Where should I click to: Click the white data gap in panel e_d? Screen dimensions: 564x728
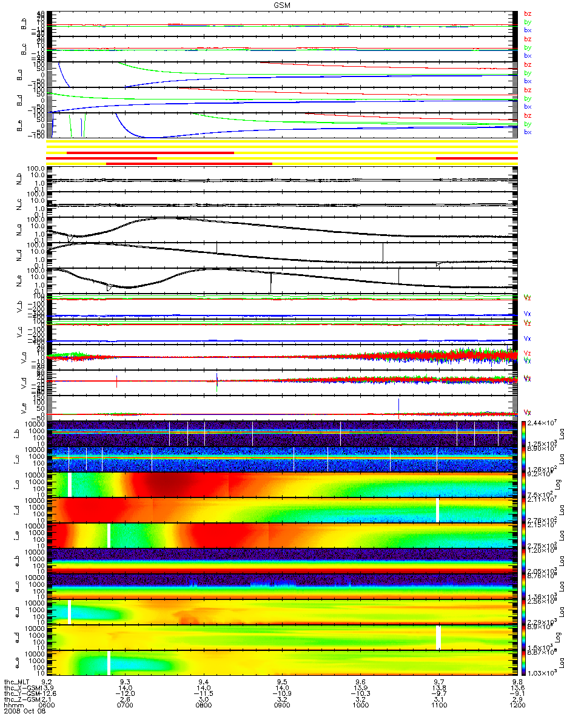click(x=438, y=637)
